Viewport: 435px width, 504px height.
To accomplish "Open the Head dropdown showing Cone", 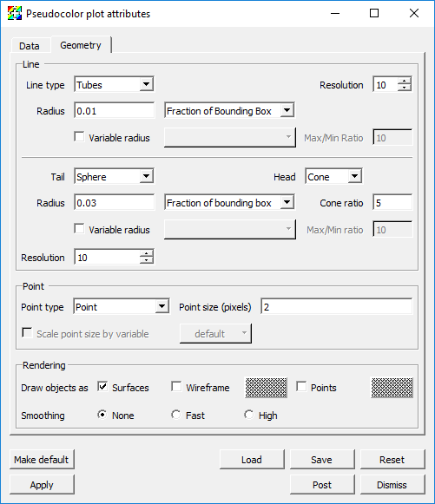I will tap(333, 176).
